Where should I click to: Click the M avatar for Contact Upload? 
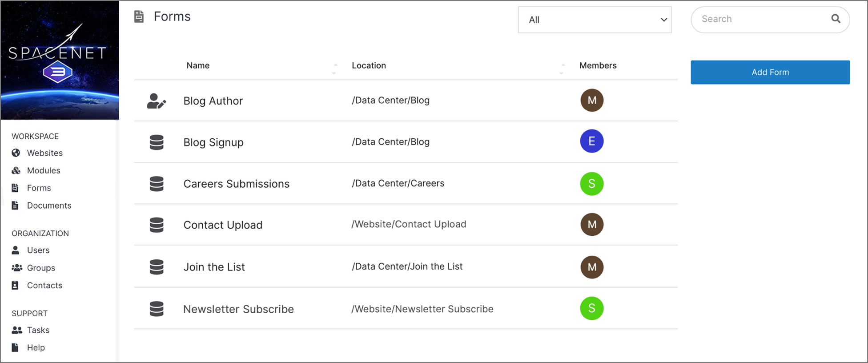tap(592, 224)
